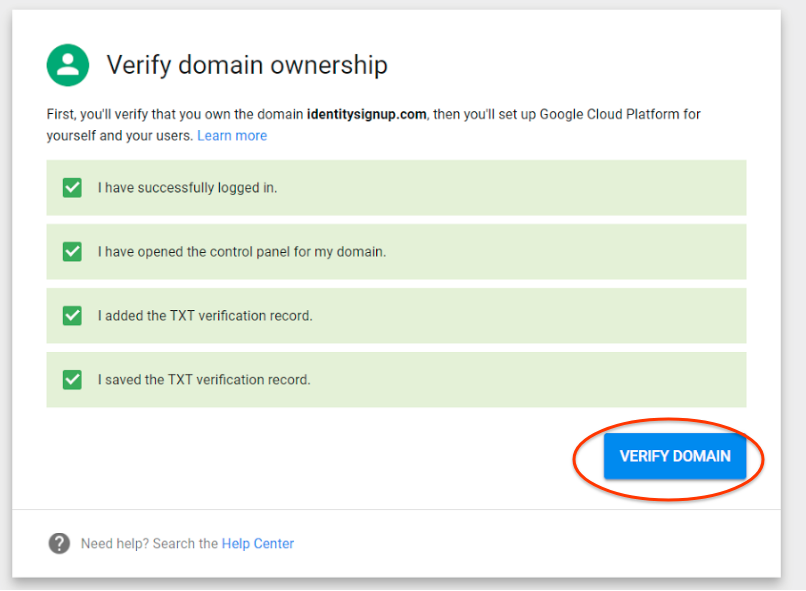Toggle the 'saved the TXT verification record' checkbox
This screenshot has width=806, height=591.
click(x=72, y=379)
